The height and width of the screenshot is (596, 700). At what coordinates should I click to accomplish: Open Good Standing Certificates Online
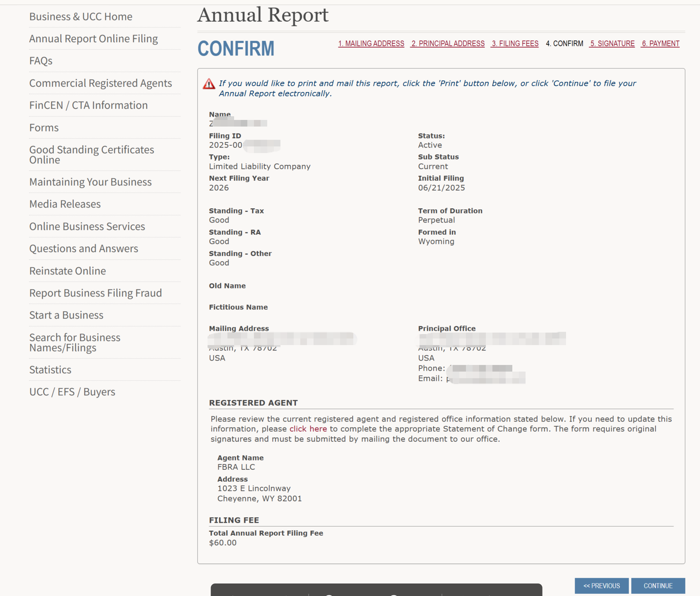click(92, 155)
